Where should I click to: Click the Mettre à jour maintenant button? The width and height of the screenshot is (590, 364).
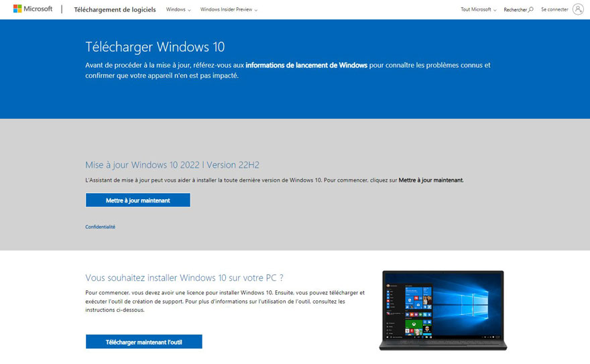137,200
